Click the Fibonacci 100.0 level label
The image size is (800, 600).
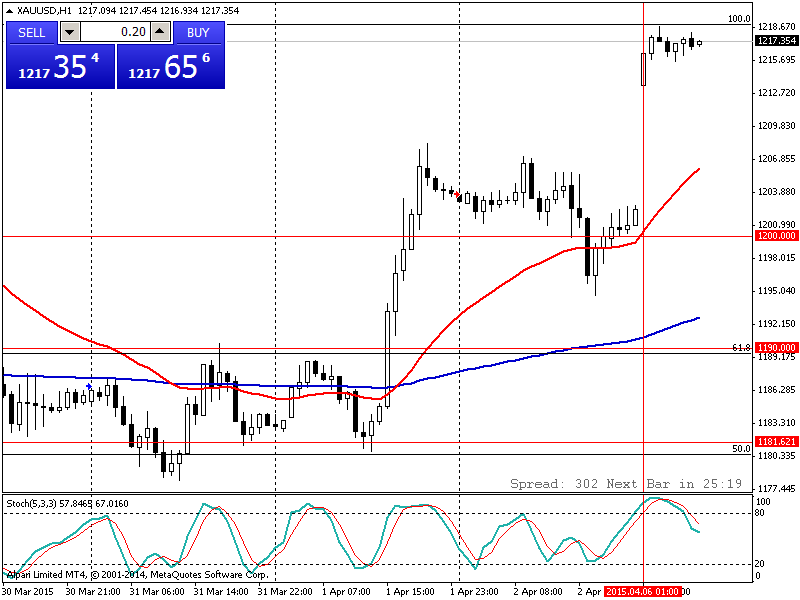pos(739,19)
